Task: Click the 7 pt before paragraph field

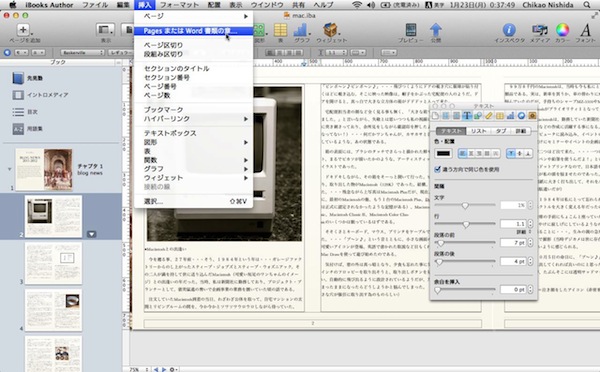Action: (x=513, y=243)
